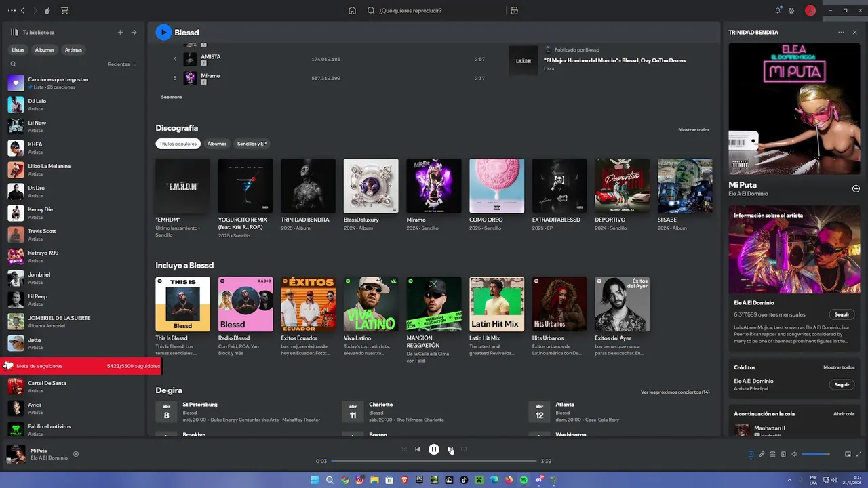868x488 pixels.
Task: Toggle Now Playing view panel
Action: coord(751,454)
